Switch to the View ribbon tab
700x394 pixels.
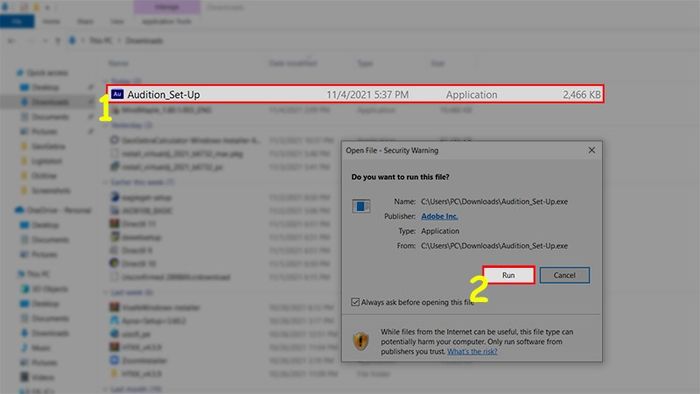click(117, 21)
